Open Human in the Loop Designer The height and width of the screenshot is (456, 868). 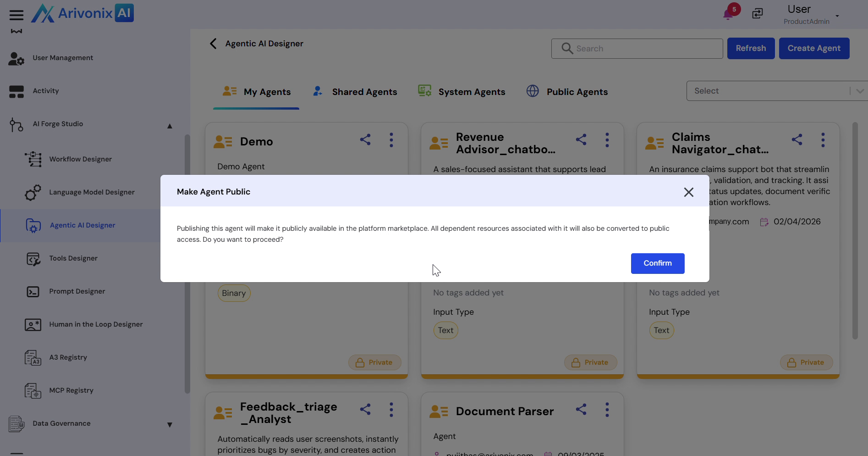pyautogui.click(x=96, y=324)
